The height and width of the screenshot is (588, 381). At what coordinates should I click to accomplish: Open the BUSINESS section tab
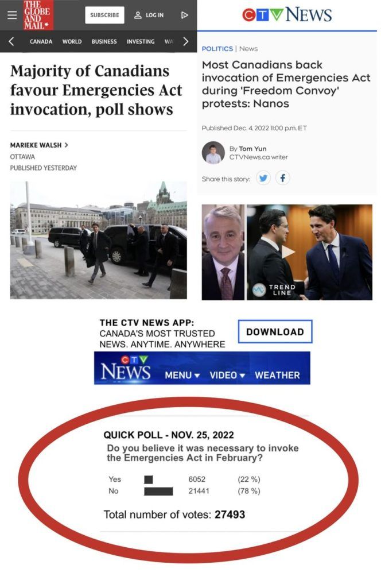click(x=104, y=41)
